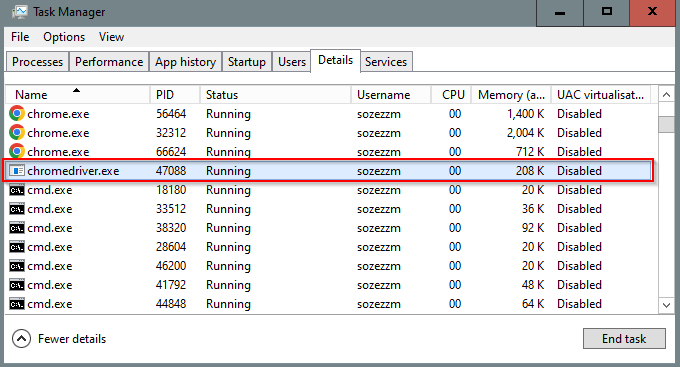Click the cmd icon for PID 38320

click(17, 228)
